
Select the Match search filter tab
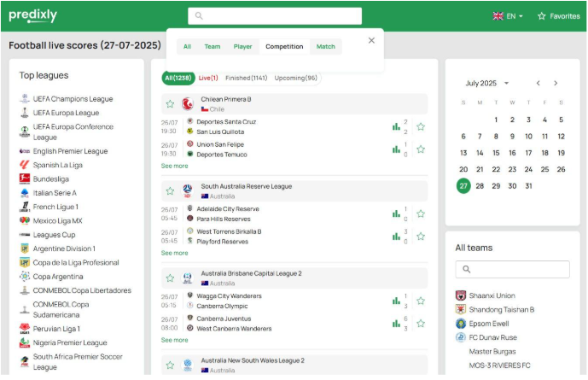(325, 46)
